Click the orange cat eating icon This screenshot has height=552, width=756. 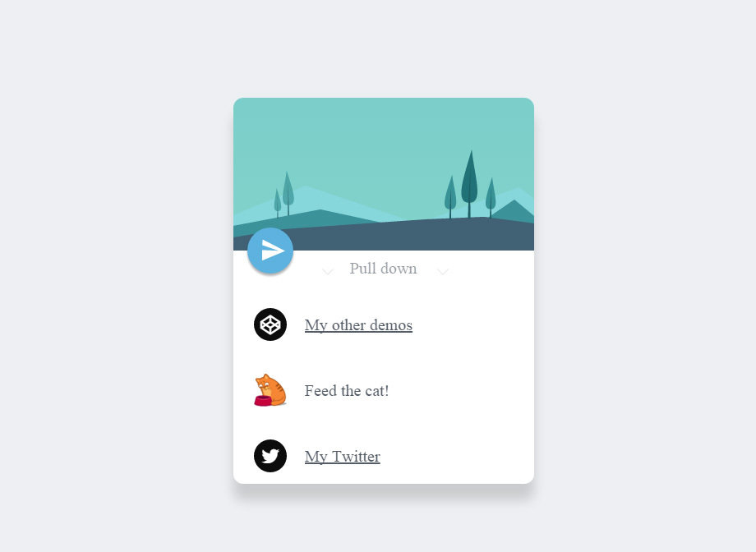[x=270, y=390]
